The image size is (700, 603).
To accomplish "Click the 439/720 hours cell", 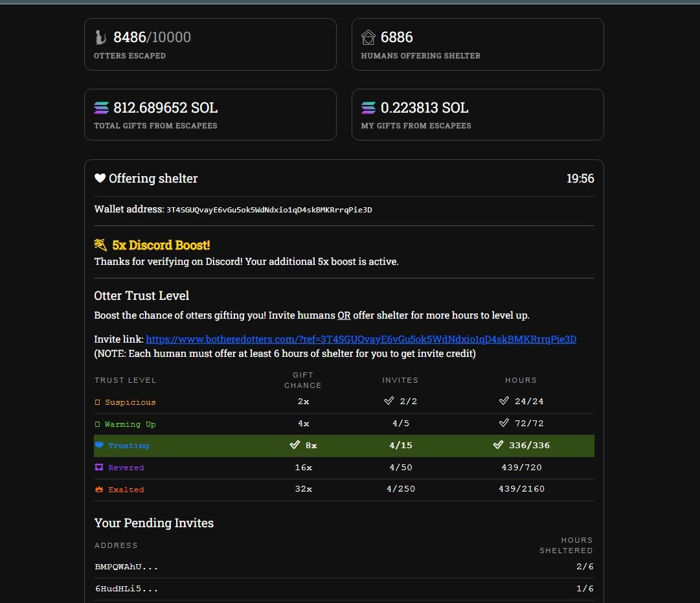I will click(x=521, y=468).
